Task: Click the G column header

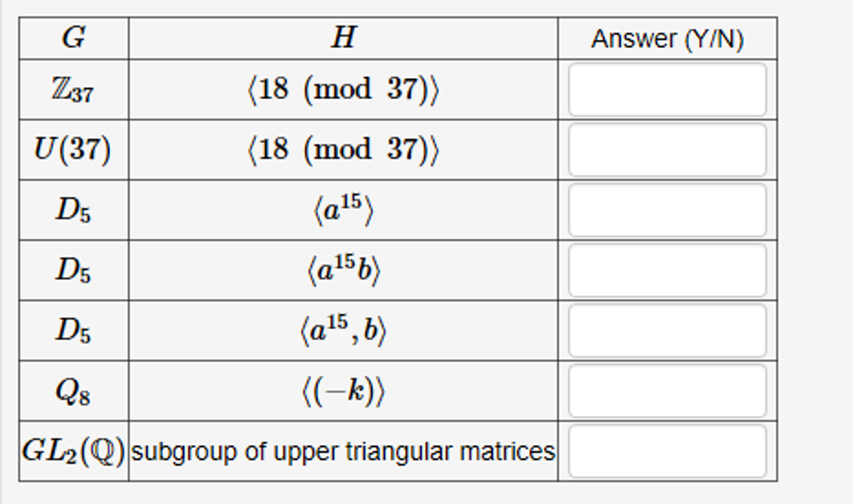Action: [x=73, y=38]
